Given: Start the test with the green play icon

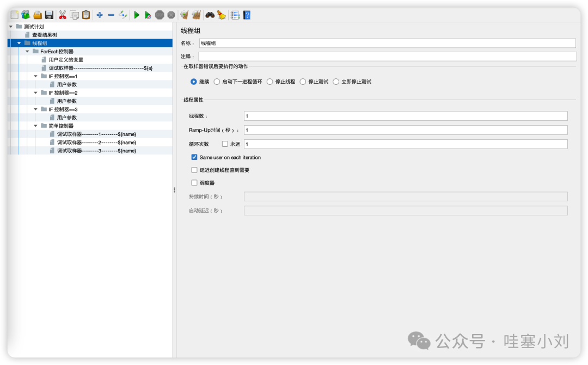Looking at the screenshot, I should [x=137, y=15].
